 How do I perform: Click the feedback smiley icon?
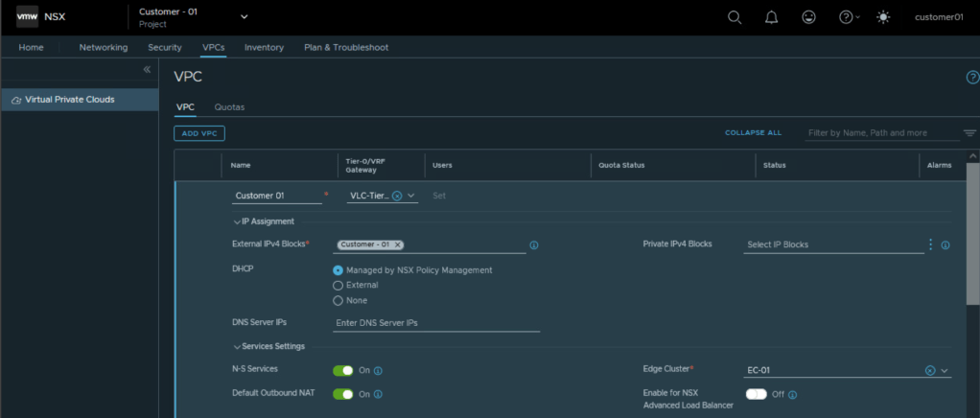(809, 17)
